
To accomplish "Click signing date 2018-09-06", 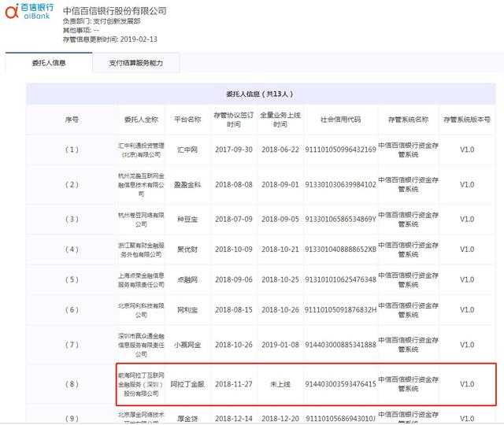I will 234,280.
